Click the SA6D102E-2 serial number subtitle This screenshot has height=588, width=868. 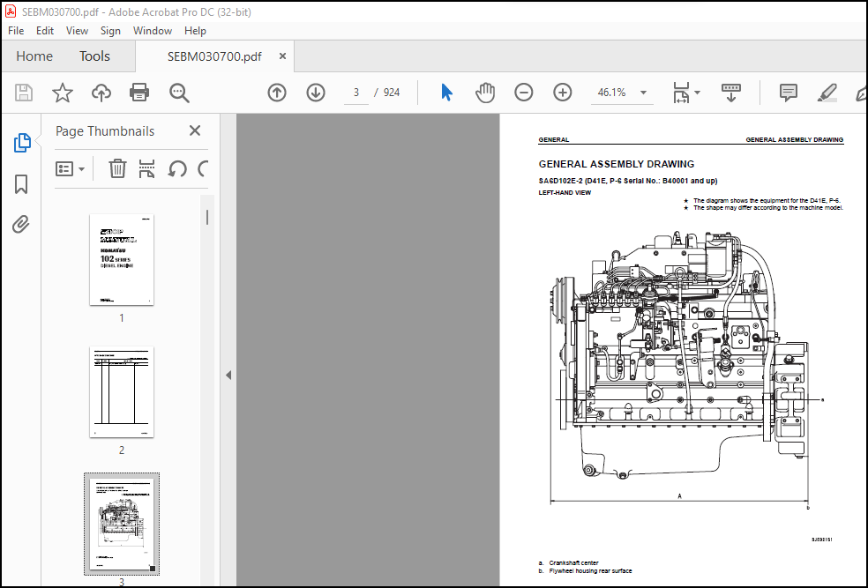[628, 181]
